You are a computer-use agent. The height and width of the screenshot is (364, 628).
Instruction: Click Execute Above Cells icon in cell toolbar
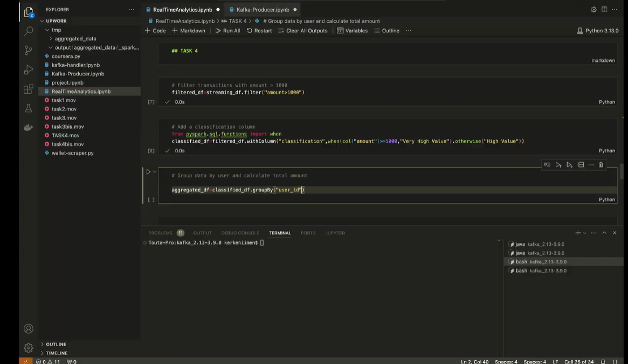tap(558, 165)
